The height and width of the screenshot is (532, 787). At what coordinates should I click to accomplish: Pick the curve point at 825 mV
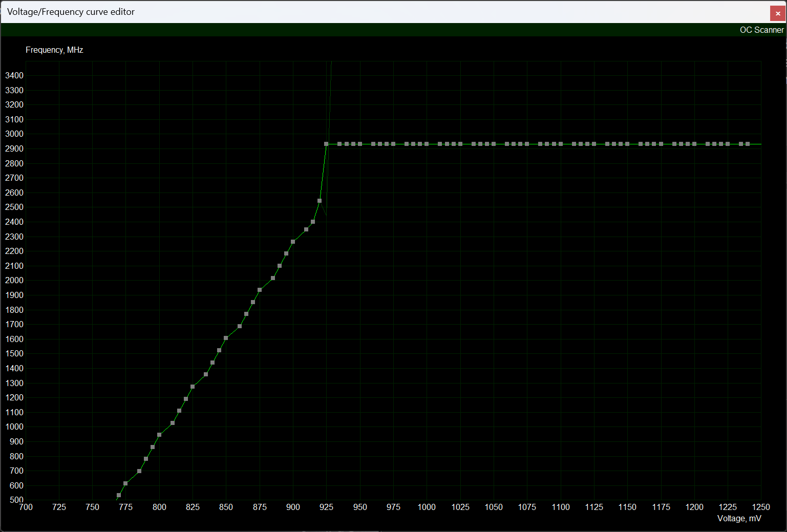pos(193,387)
